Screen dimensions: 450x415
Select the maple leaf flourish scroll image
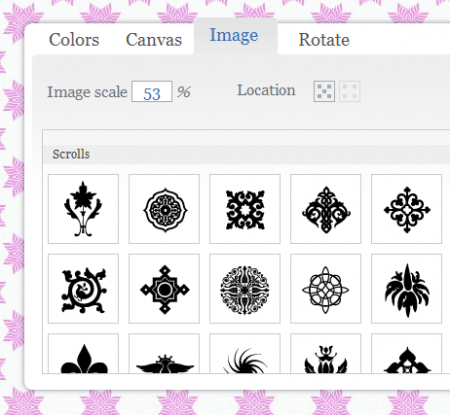(x=83, y=209)
